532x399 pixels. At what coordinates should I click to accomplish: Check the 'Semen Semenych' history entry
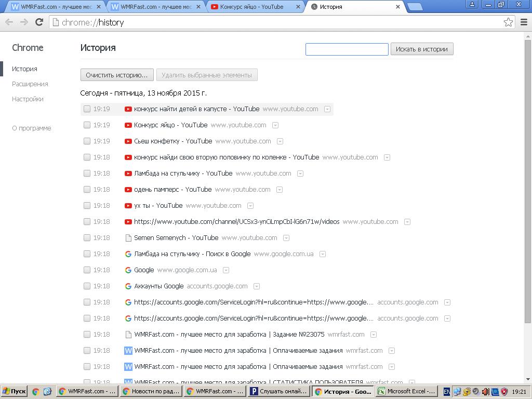(x=87, y=238)
